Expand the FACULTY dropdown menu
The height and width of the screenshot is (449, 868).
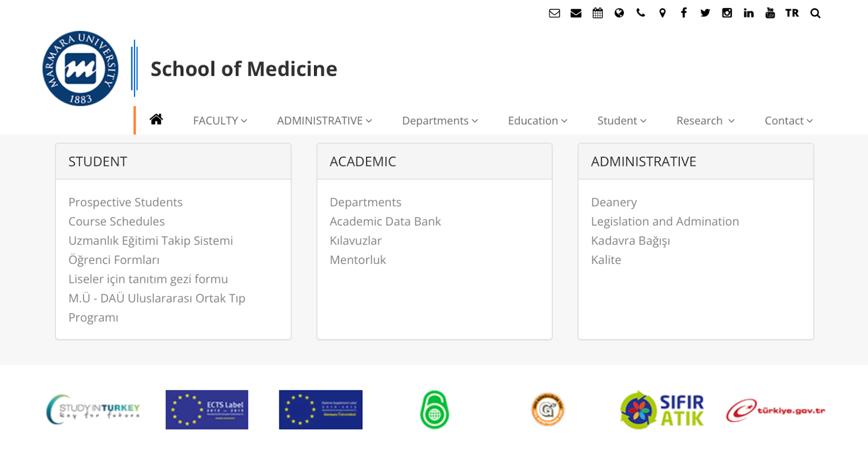click(x=220, y=121)
